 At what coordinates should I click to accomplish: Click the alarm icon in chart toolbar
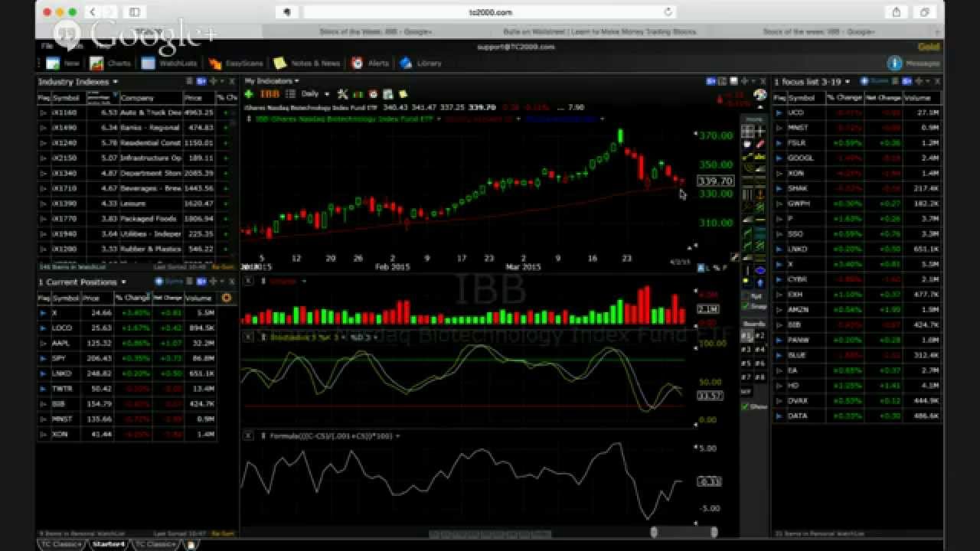(x=373, y=94)
